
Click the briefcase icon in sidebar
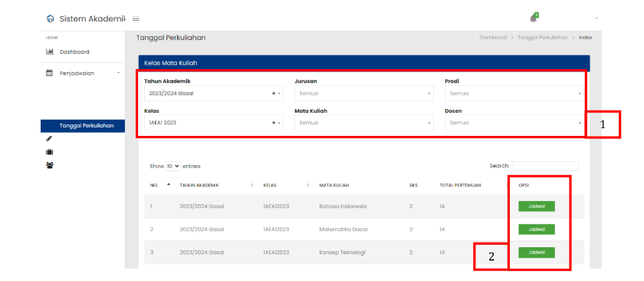49,152
